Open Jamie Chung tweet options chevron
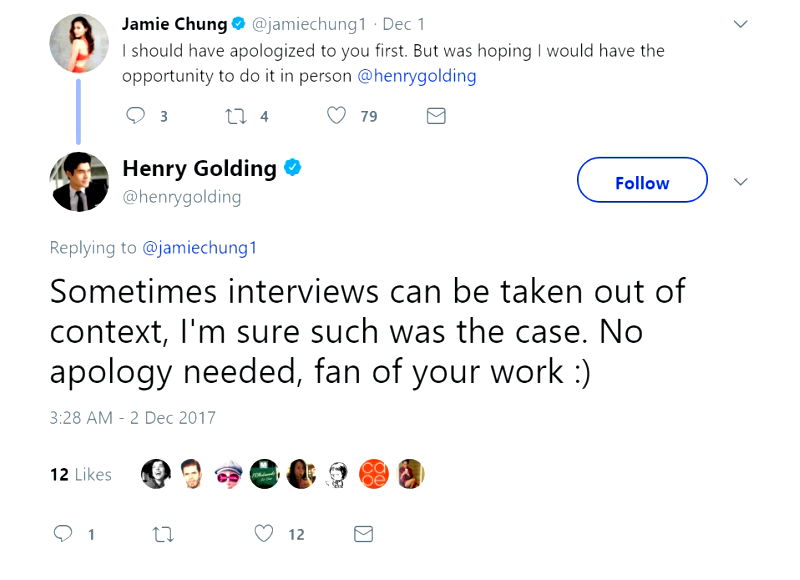Screen dimensions: 800x580 click(x=740, y=23)
